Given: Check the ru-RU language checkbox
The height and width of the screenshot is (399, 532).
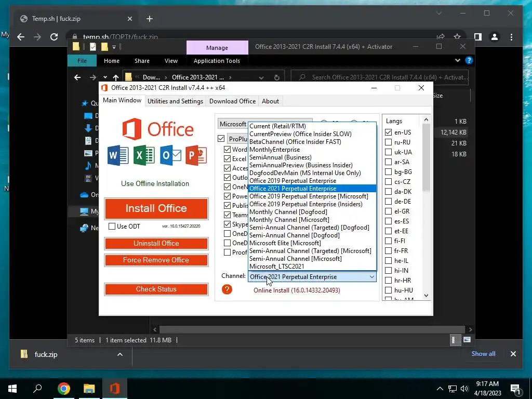Looking at the screenshot, I should pos(389,142).
